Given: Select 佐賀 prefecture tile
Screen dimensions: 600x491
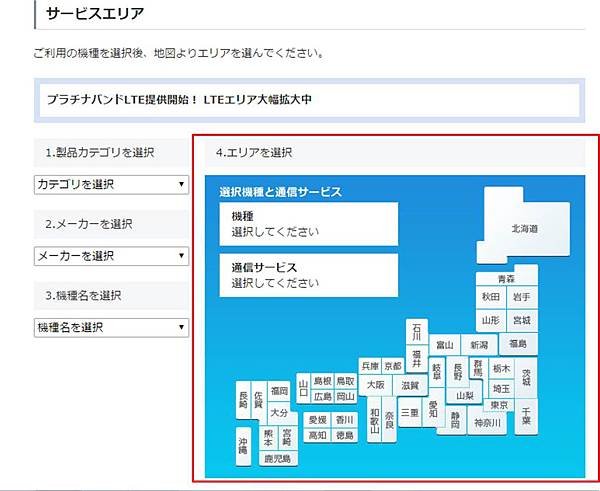Looking at the screenshot, I should (259, 400).
